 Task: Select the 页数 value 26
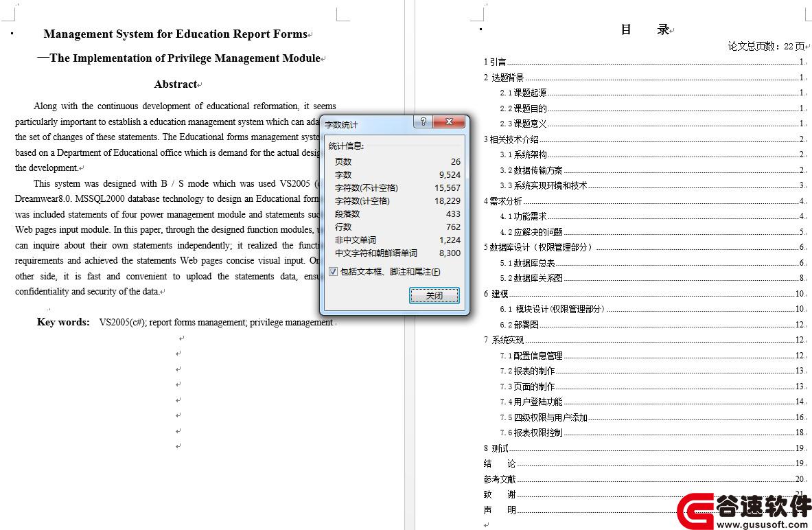(455, 161)
